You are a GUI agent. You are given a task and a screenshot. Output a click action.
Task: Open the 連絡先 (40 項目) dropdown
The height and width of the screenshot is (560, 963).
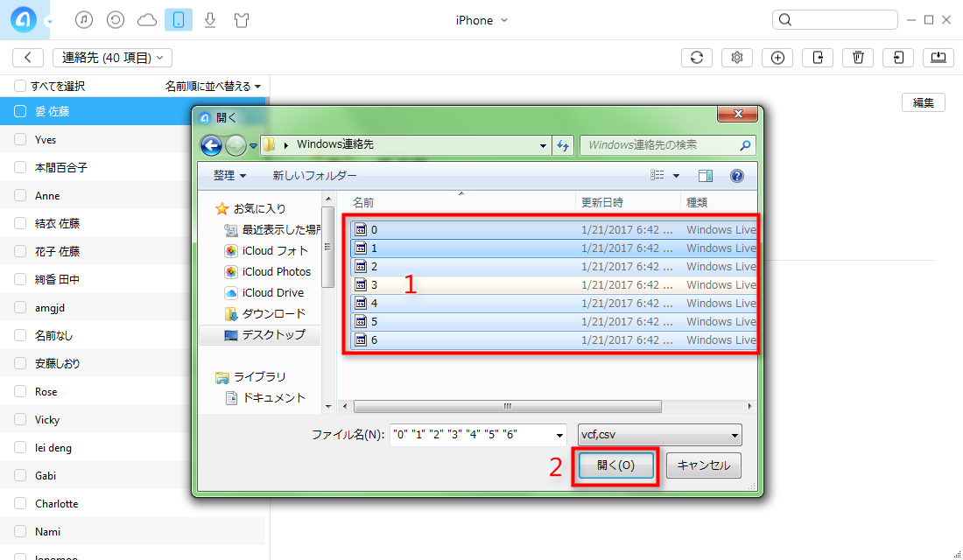tap(112, 58)
